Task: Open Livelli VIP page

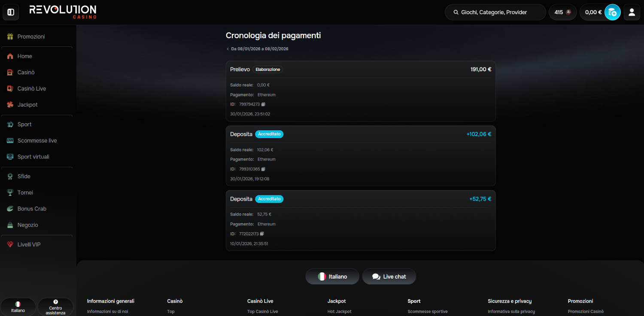Action: (29, 245)
